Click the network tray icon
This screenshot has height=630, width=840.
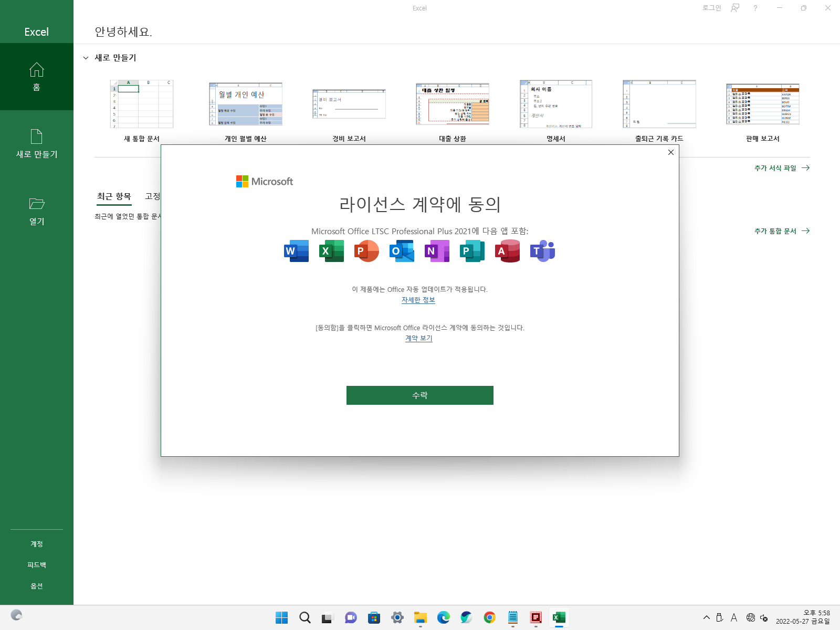pos(751,618)
